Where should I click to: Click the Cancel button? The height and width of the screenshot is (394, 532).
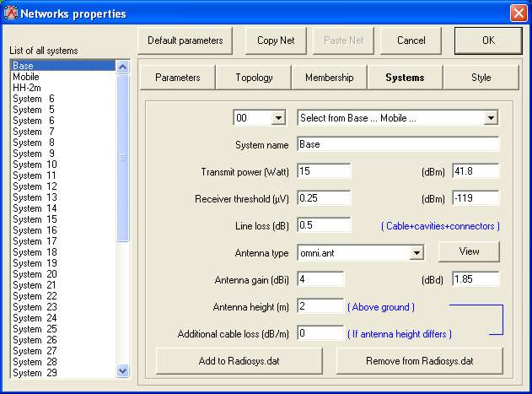point(411,40)
